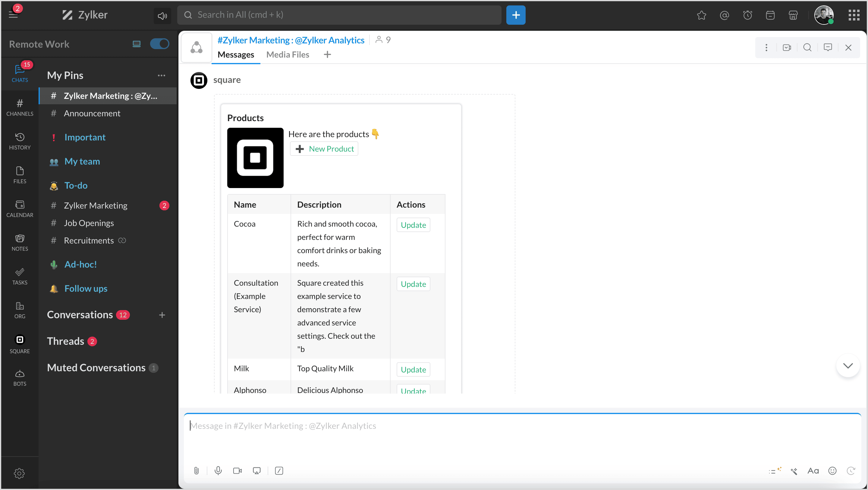Open the emoji picker in composer

[x=832, y=471]
